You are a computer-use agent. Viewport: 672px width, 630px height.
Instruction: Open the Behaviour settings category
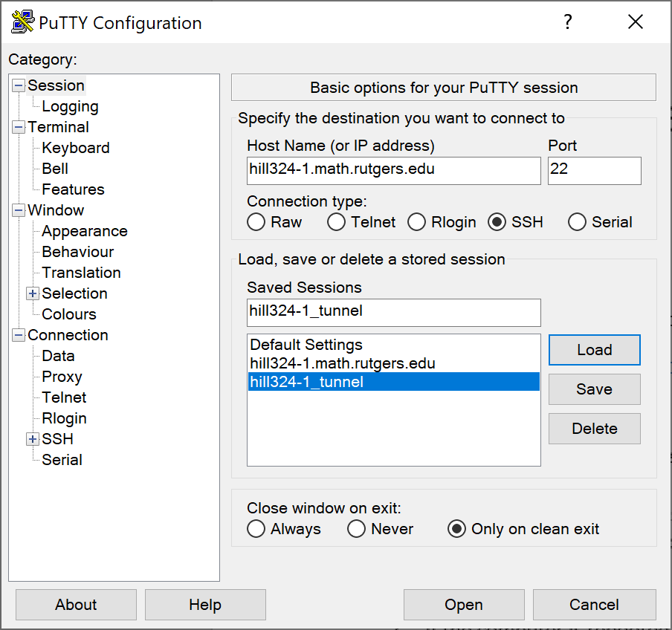click(78, 252)
